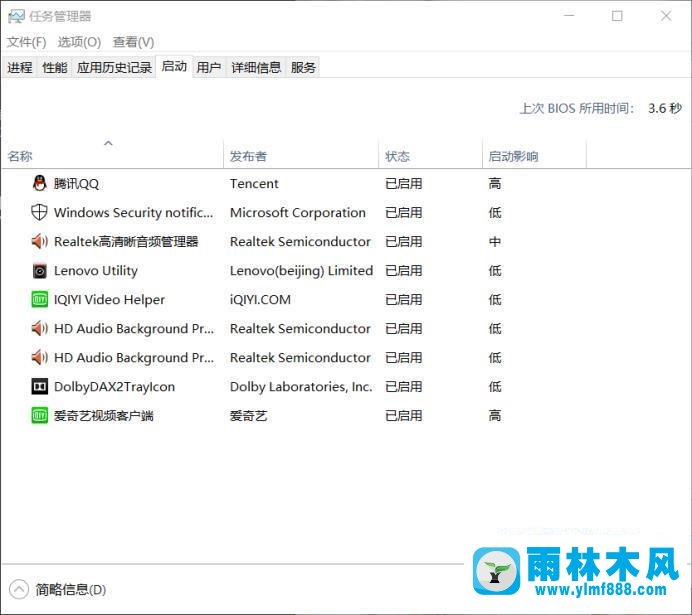Click the Windows Security shield icon
Screen dimensions: 692x615
point(39,212)
